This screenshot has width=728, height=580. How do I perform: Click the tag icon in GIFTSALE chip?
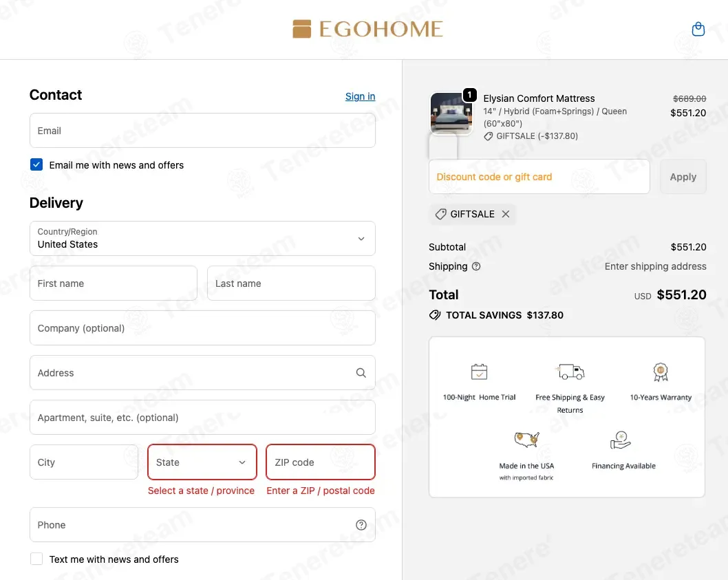(440, 214)
